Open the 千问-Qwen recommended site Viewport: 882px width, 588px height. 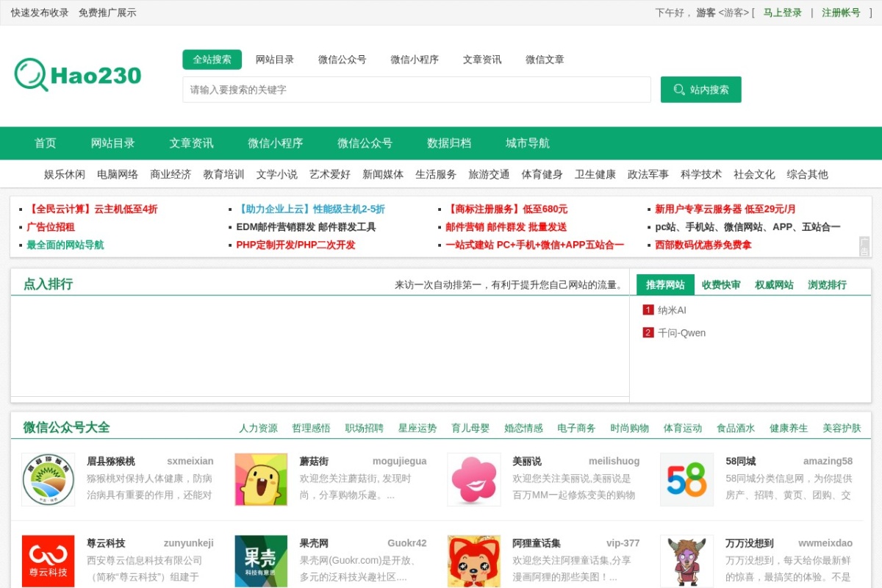[681, 333]
